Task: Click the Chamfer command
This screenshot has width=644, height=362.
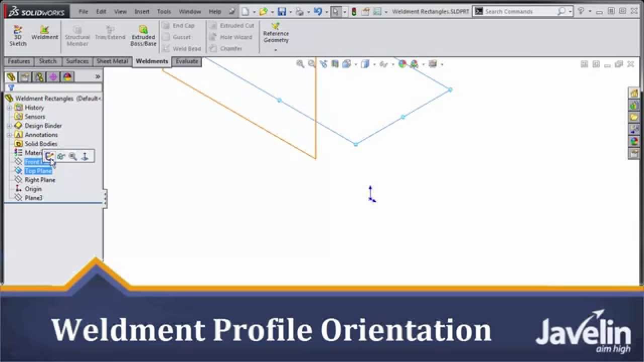Action: [x=226, y=49]
